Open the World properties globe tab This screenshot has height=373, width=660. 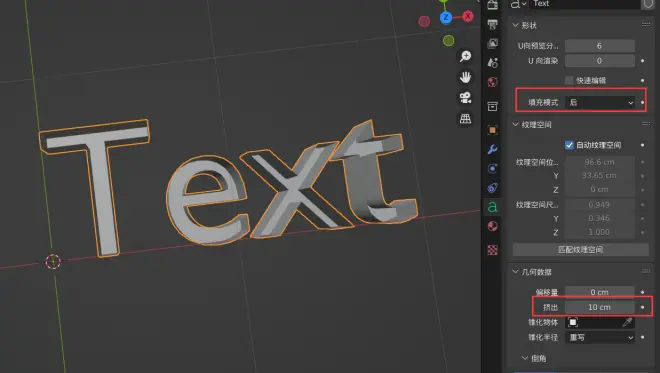(492, 82)
